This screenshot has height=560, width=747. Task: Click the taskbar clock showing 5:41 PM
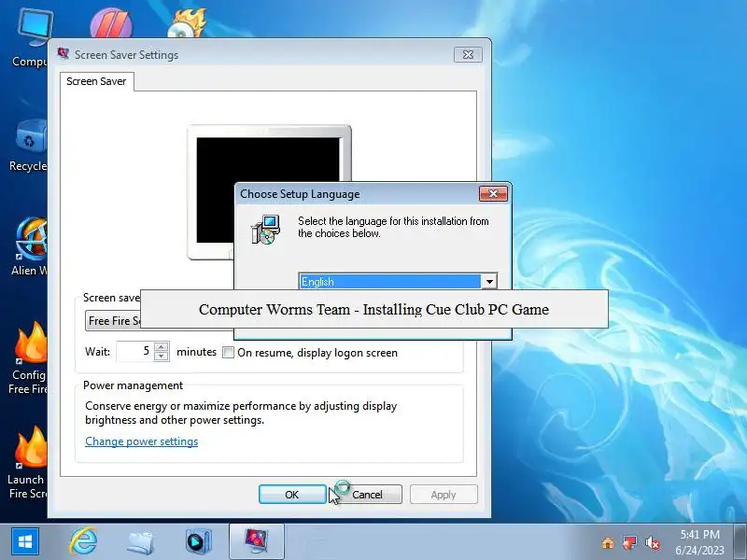[x=699, y=542]
